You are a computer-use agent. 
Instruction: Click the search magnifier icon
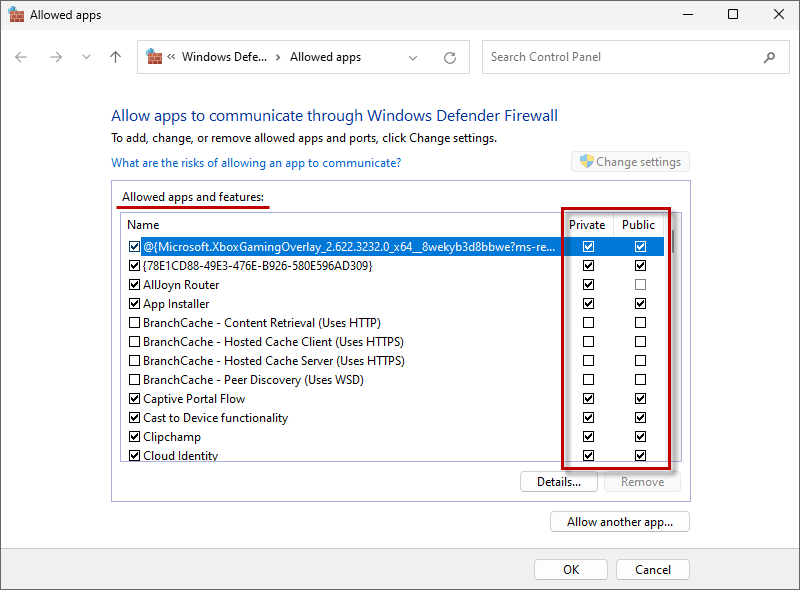coord(769,57)
